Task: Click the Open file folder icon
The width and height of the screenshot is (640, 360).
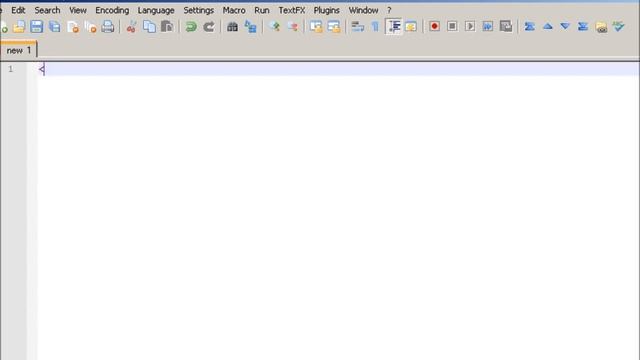Action: click(19, 27)
